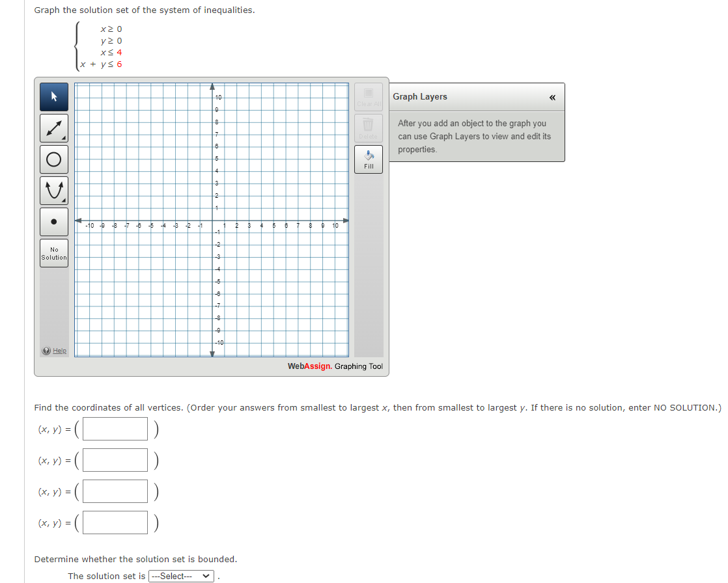
Task: Select the point tool
Action: (54, 222)
